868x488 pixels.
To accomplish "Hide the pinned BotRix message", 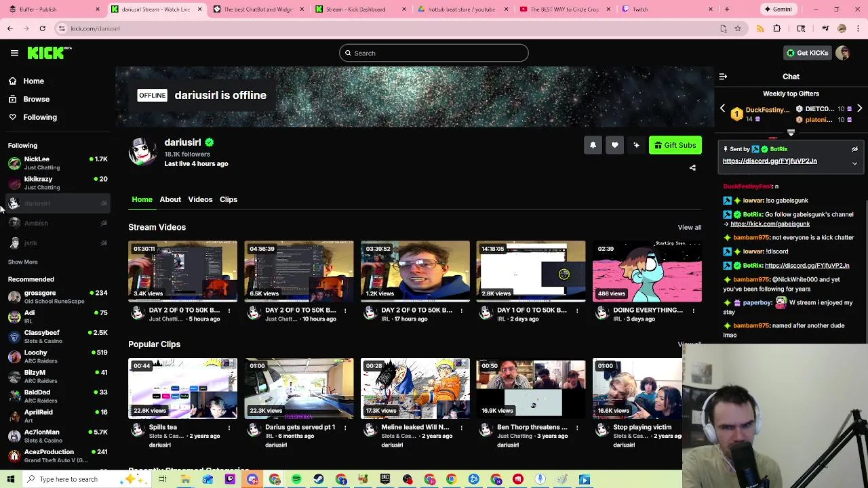I will 854,149.
